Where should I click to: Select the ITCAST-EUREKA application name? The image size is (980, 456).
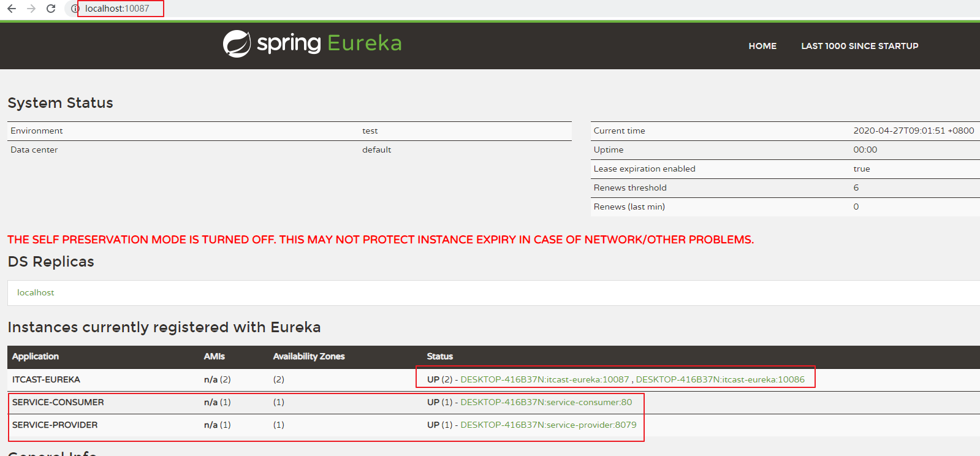46,379
